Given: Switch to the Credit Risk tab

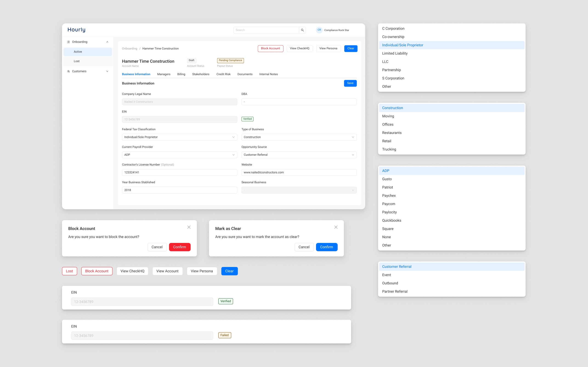Looking at the screenshot, I should [223, 74].
